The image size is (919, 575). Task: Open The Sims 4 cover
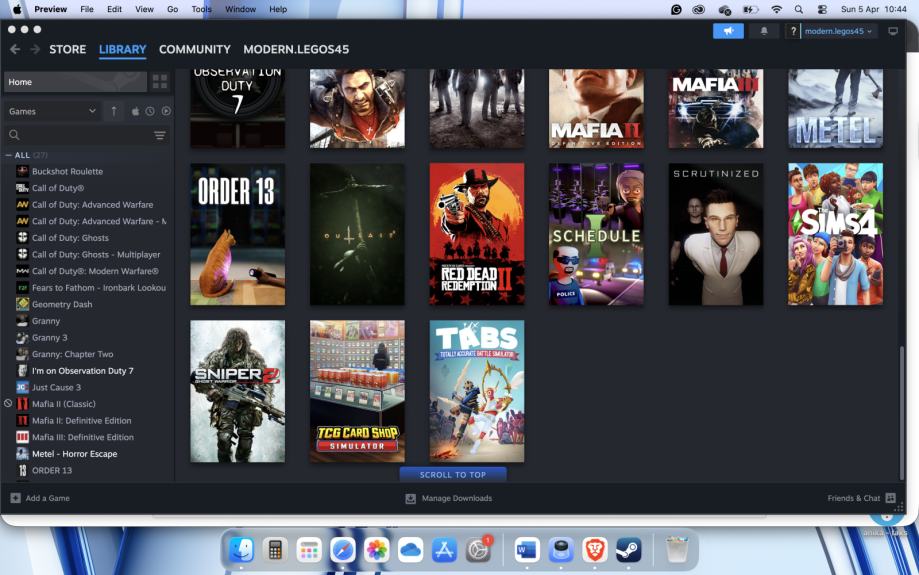pyautogui.click(x=835, y=234)
